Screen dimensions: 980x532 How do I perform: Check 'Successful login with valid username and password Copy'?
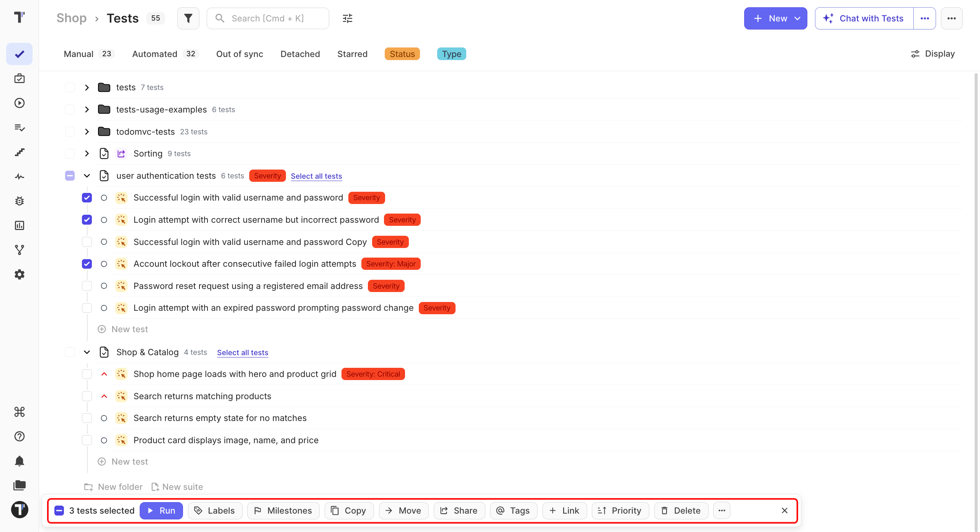[x=87, y=242]
